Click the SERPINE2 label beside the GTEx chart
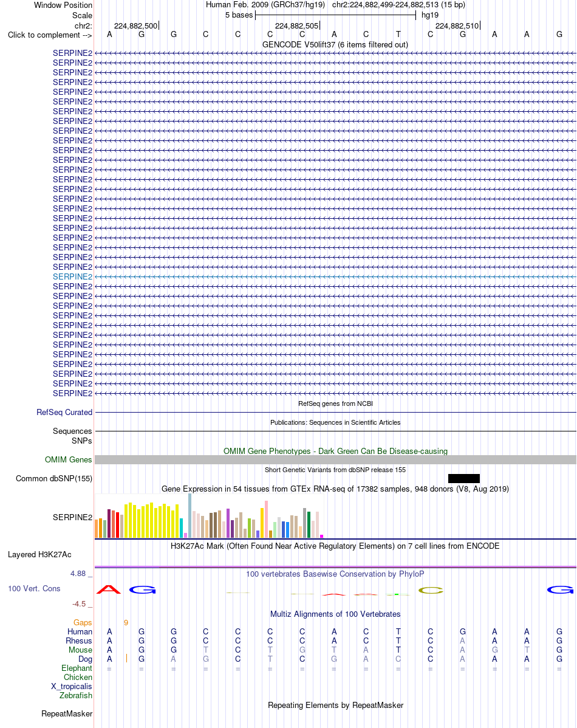577x728 pixels. (72, 517)
